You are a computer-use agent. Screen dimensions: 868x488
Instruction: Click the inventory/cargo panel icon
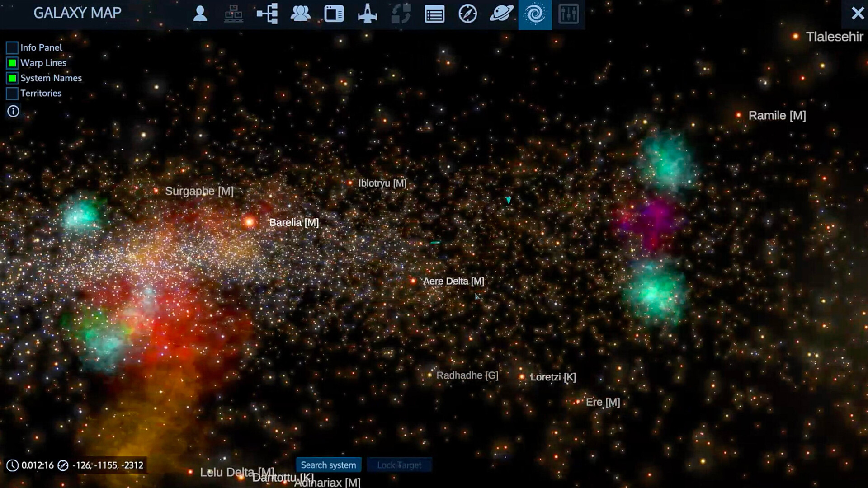(233, 13)
